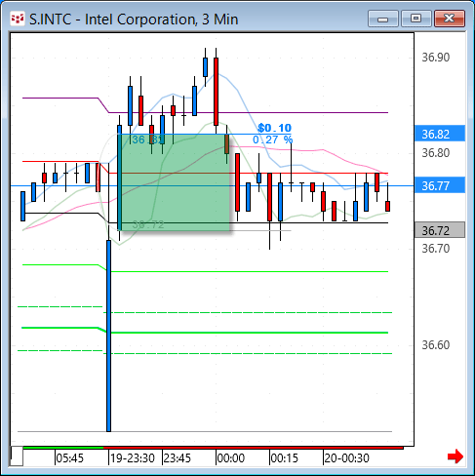Click the 36.80 price scale value
The height and width of the screenshot is (476, 475).
tap(436, 153)
